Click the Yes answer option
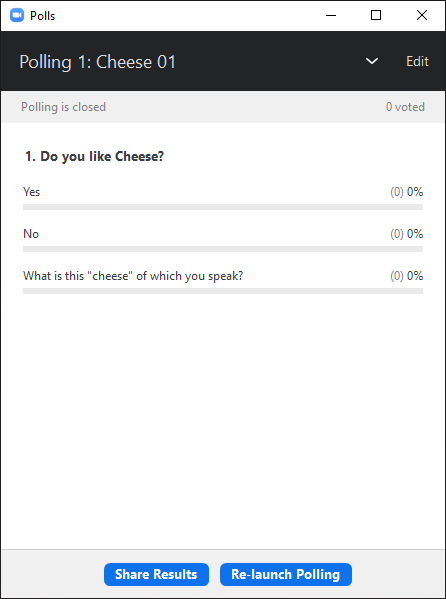The height and width of the screenshot is (599, 446). coord(31,192)
